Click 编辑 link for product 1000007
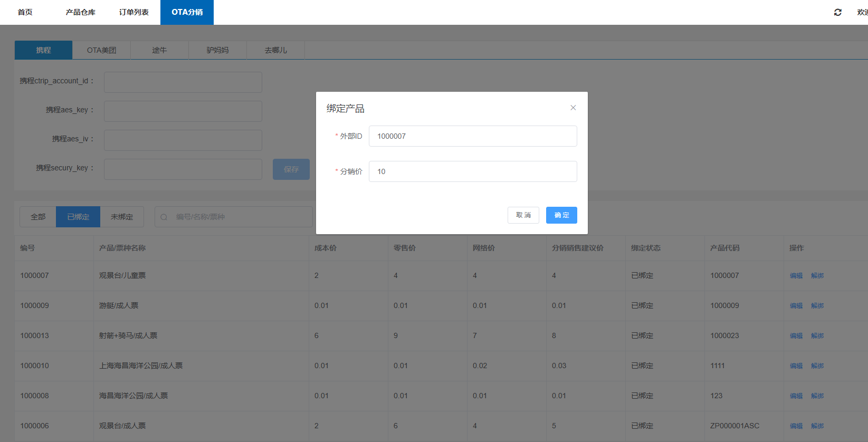868x442 pixels. 796,276
